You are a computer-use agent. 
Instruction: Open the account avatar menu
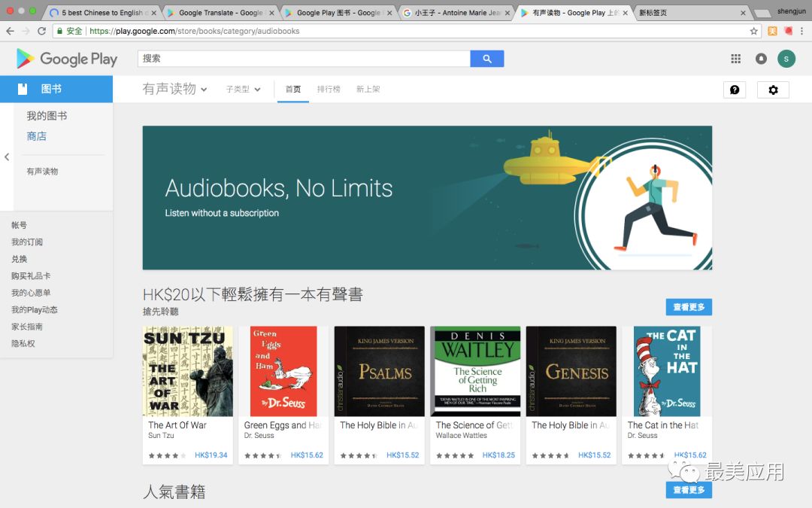coord(786,59)
